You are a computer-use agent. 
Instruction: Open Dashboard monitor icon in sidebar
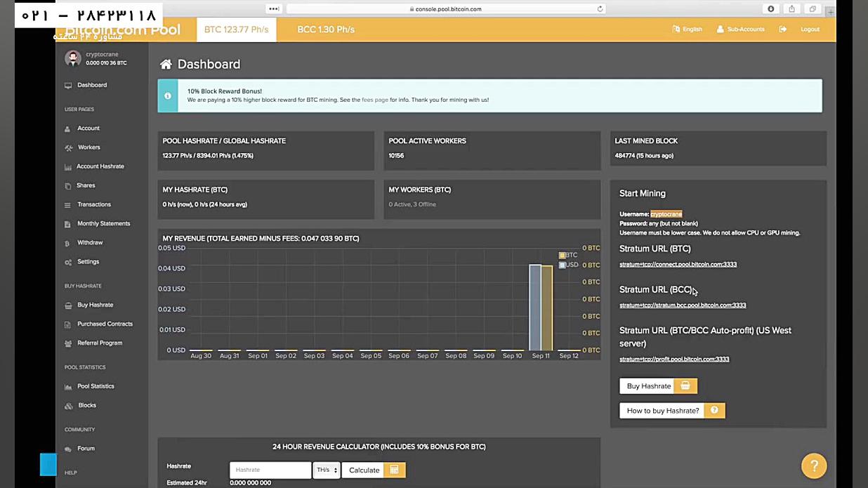click(x=68, y=86)
